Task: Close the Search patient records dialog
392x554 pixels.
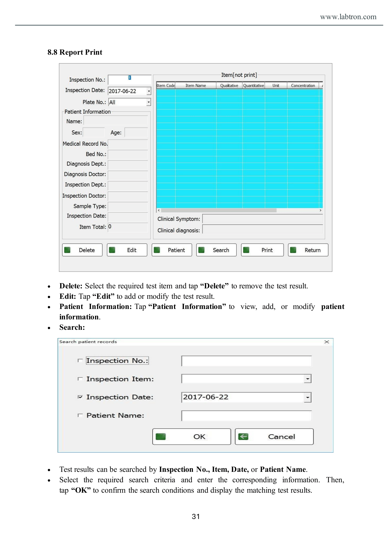Action: tap(327, 342)
